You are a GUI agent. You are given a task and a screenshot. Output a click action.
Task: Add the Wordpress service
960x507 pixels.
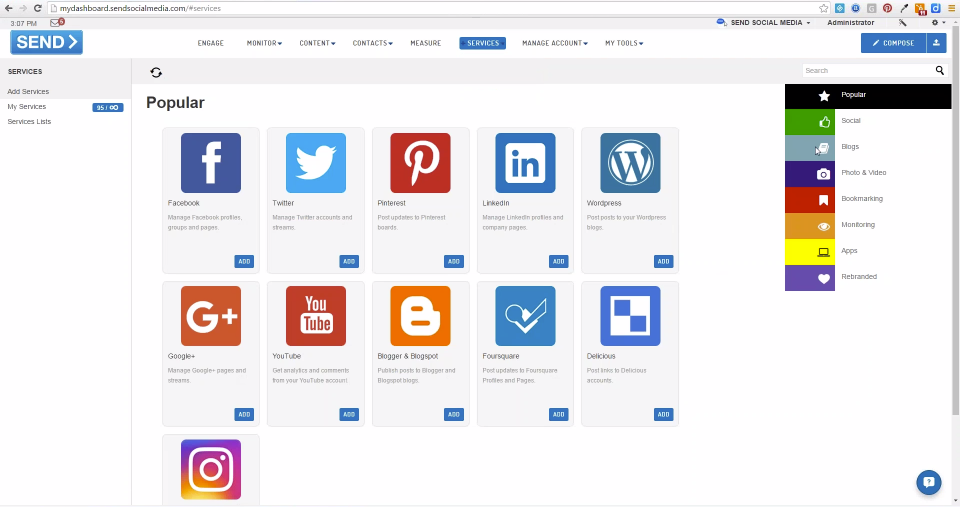(664, 261)
